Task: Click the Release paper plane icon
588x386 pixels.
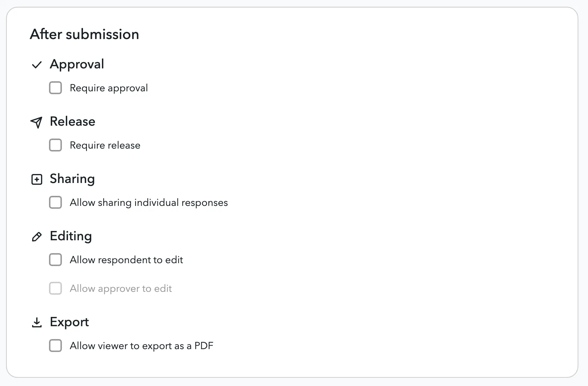Action: (36, 122)
